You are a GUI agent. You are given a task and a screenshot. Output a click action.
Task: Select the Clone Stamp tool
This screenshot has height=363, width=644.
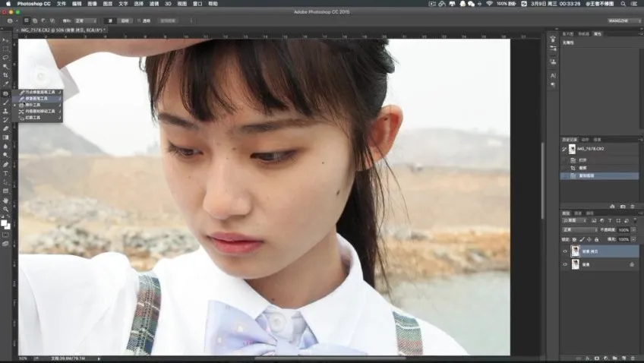[x=5, y=111]
